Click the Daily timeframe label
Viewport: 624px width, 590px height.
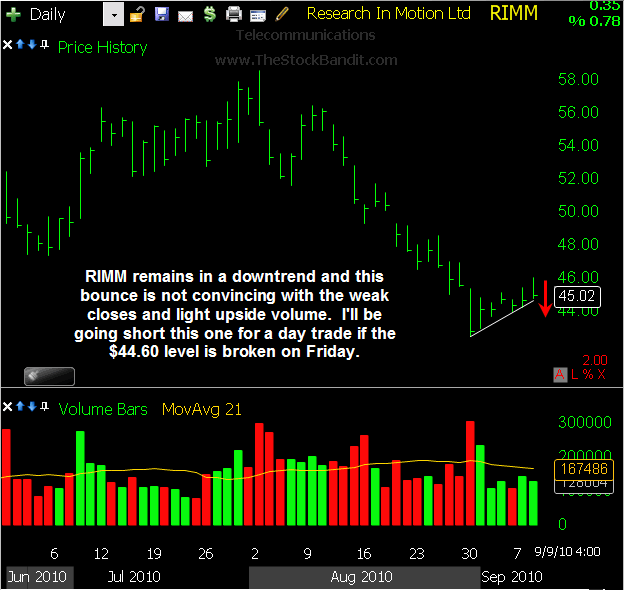tap(47, 15)
